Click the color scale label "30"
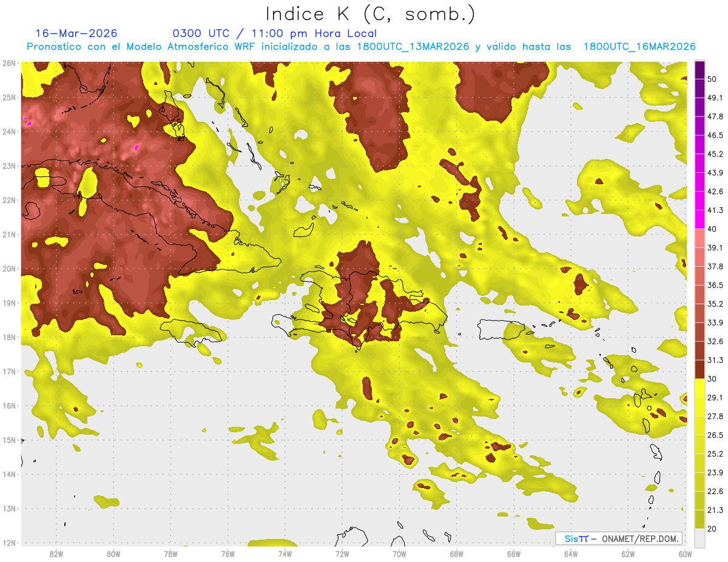 [x=712, y=379]
